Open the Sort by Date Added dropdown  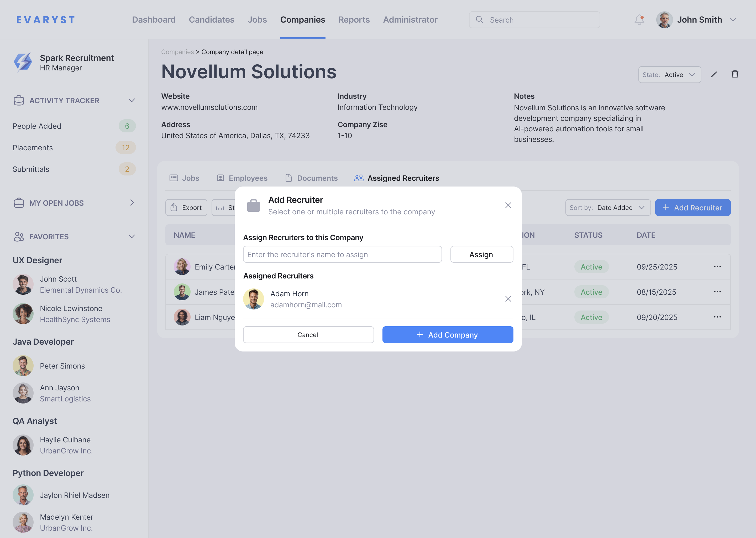click(608, 207)
